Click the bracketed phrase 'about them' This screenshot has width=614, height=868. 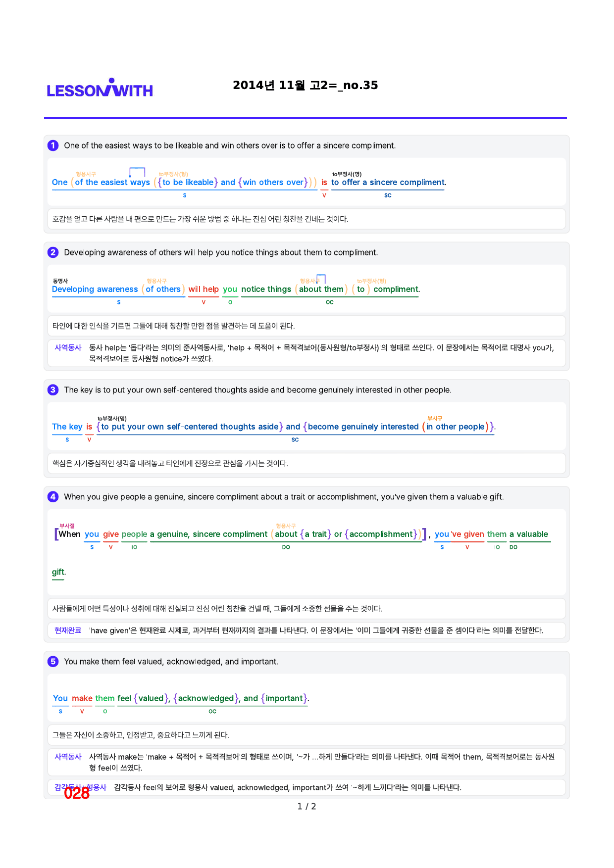(321, 289)
